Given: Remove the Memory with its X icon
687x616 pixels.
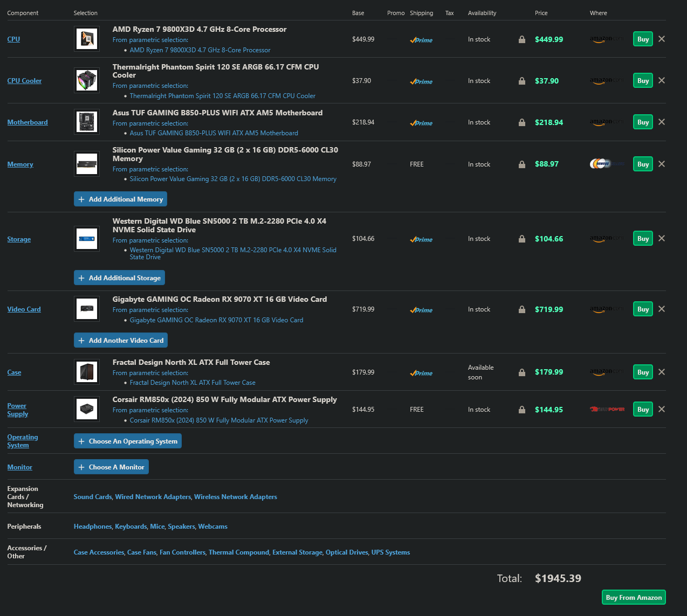Looking at the screenshot, I should [x=662, y=164].
